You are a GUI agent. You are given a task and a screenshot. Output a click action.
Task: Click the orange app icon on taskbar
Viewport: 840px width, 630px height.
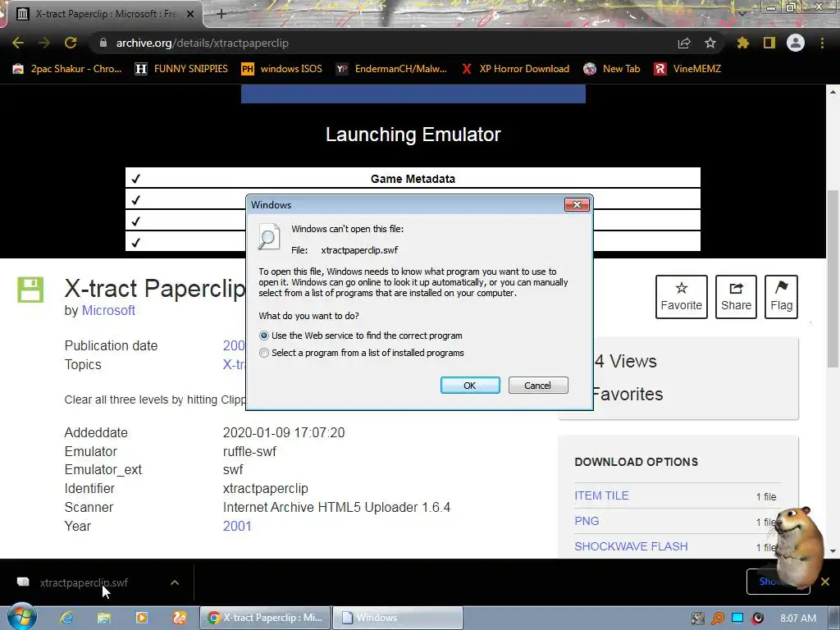[x=180, y=618]
